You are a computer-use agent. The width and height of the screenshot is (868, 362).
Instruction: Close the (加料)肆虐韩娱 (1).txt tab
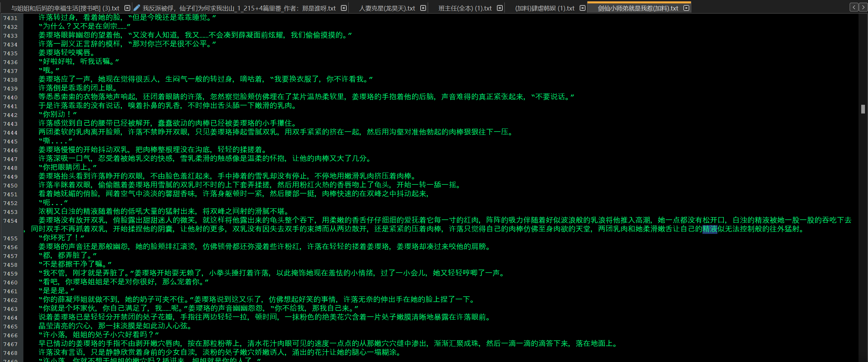click(582, 8)
